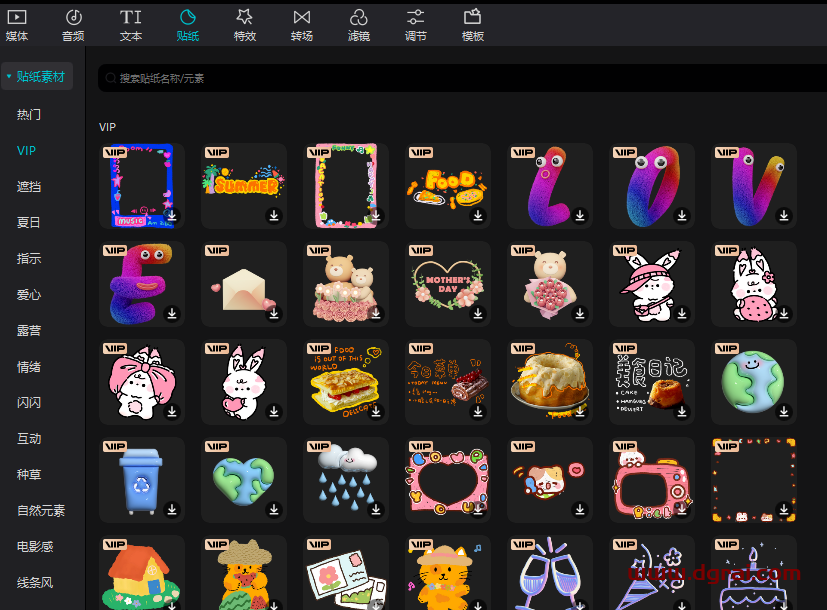Switch to the 模板 (Templates) tab
The width and height of the screenshot is (827, 610).
pyautogui.click(x=473, y=24)
